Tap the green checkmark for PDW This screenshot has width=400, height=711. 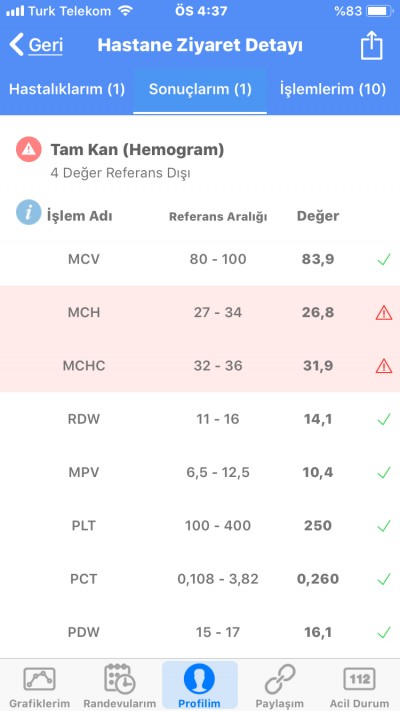(384, 632)
